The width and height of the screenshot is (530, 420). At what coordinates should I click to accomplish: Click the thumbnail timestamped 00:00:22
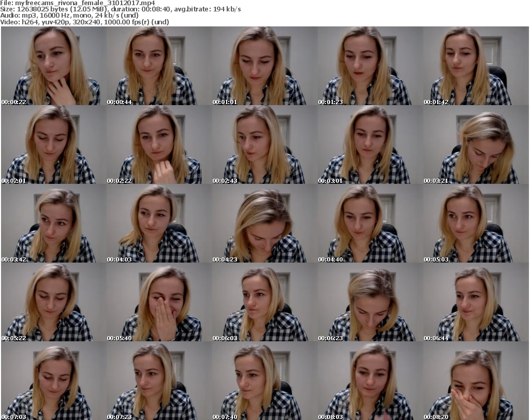point(53,66)
